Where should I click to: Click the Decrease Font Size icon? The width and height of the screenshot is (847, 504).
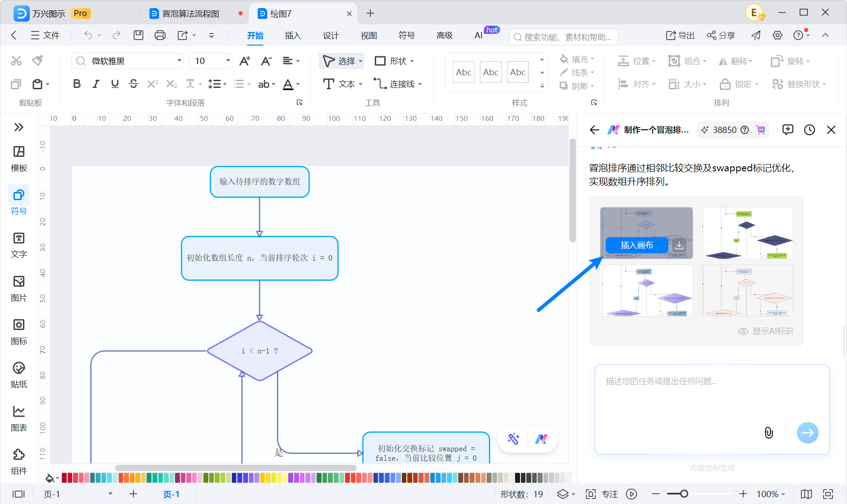[x=267, y=61]
